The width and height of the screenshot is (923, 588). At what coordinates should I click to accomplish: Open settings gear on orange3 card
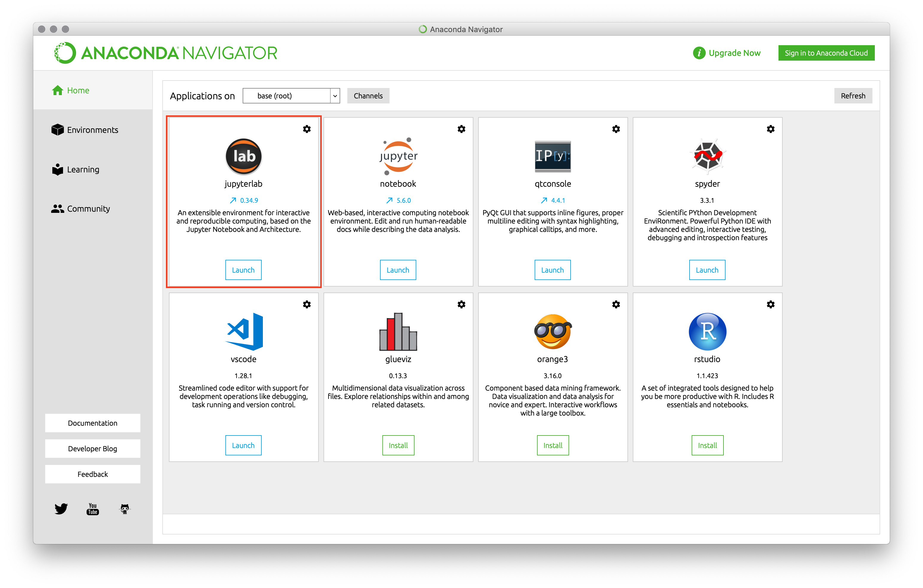pyautogui.click(x=616, y=304)
